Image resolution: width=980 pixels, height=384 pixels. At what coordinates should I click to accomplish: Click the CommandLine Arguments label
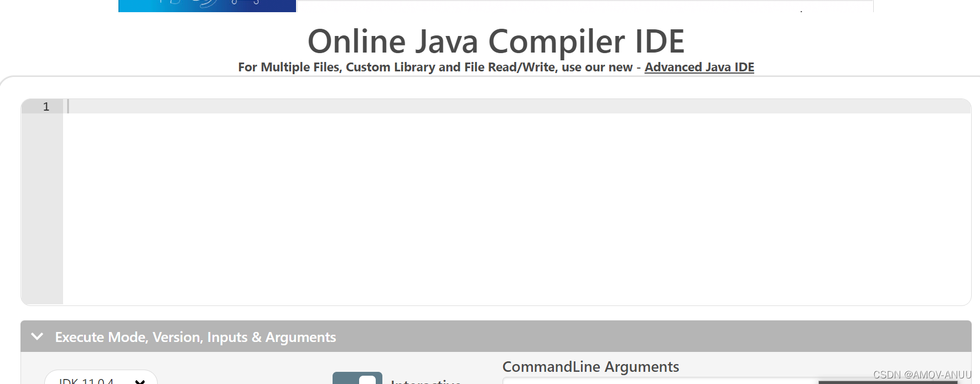[x=590, y=366]
